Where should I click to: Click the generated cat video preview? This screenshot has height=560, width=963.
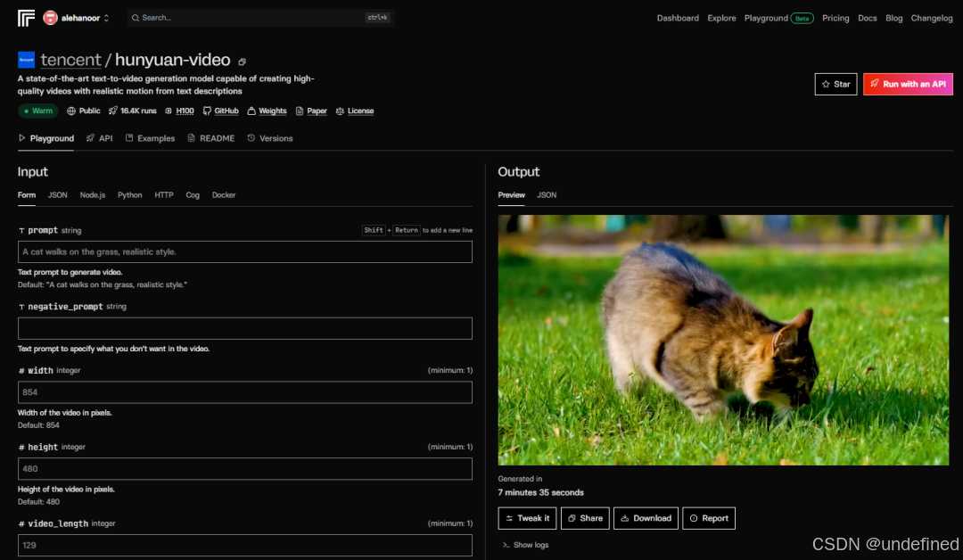coord(723,340)
